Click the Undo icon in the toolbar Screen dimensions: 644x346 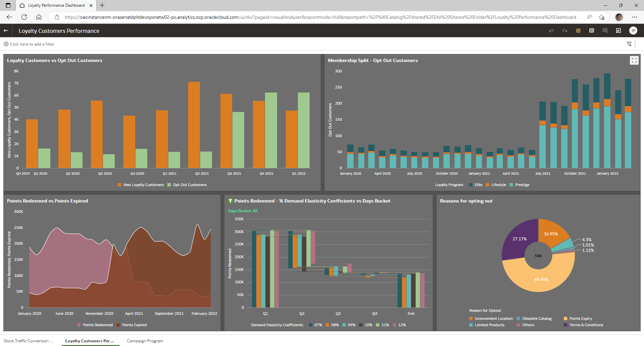click(x=551, y=31)
